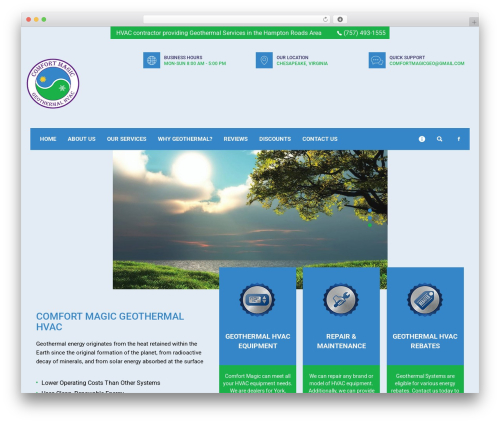Click the 'We can repair any brand' description text
Image resolution: width=500 pixels, height=423 pixels.
pyautogui.click(x=341, y=383)
